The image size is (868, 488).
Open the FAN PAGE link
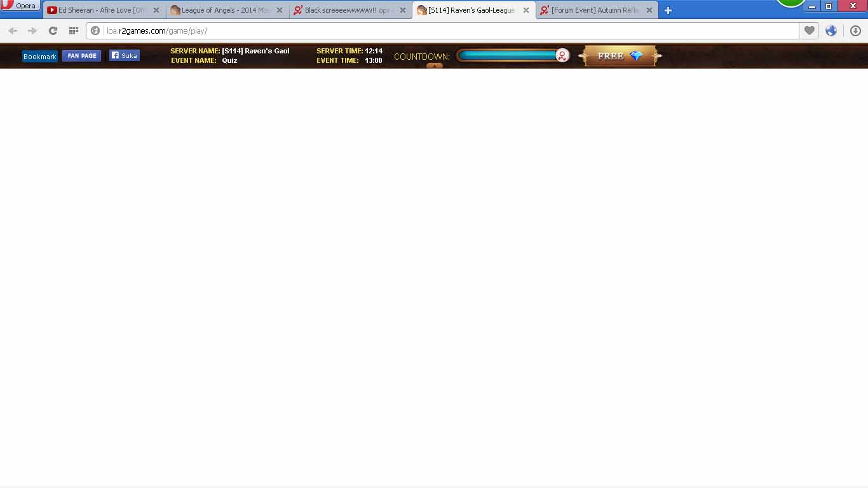pyautogui.click(x=81, y=56)
